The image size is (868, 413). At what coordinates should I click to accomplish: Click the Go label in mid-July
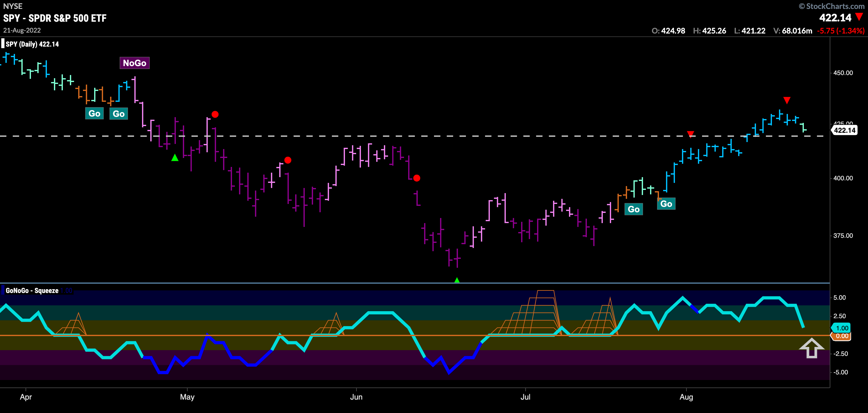coord(634,209)
